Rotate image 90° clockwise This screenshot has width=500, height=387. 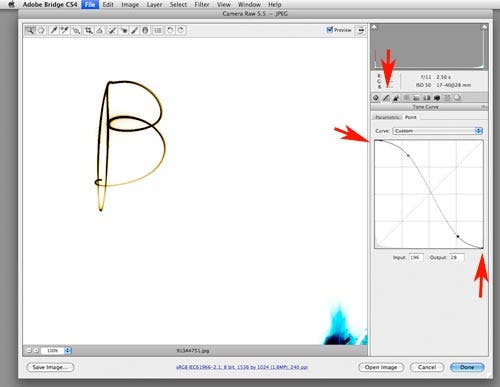coord(181,30)
